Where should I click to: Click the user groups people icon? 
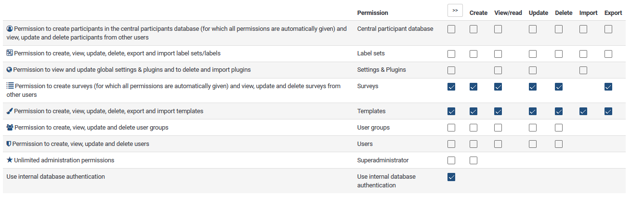click(10, 128)
